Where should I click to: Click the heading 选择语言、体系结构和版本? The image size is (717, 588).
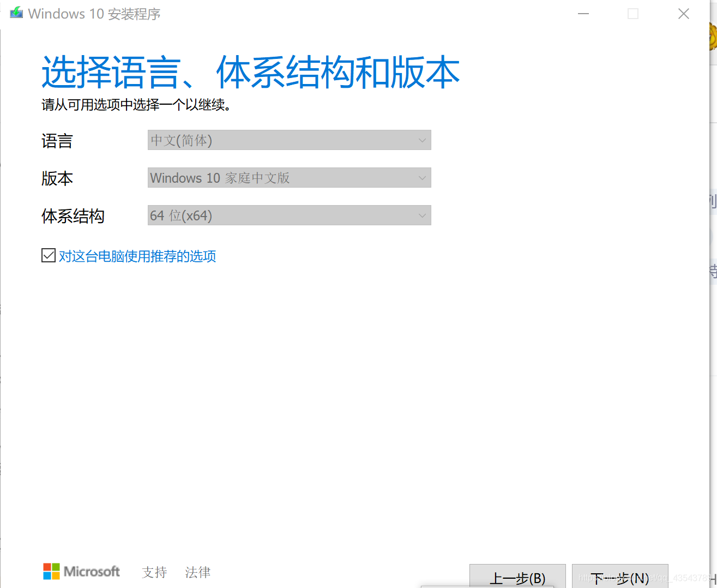(x=251, y=72)
